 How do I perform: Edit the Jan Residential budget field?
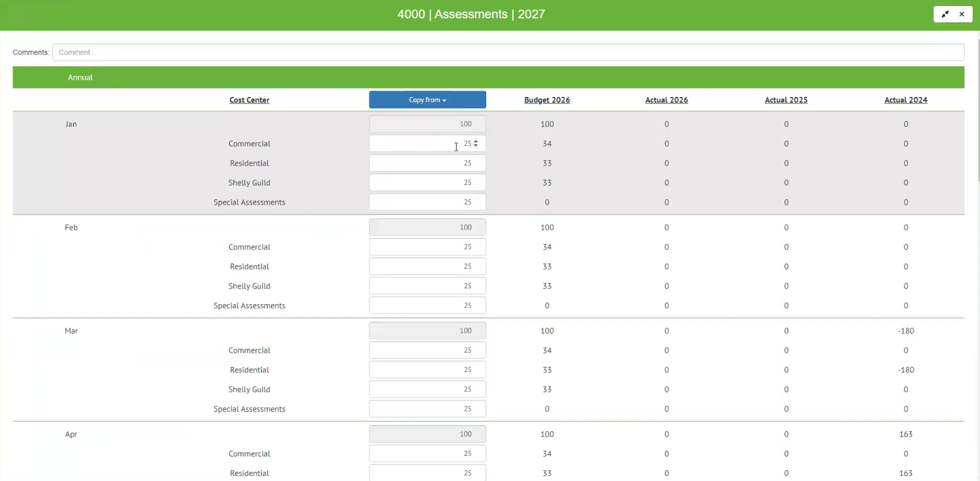coord(428,163)
